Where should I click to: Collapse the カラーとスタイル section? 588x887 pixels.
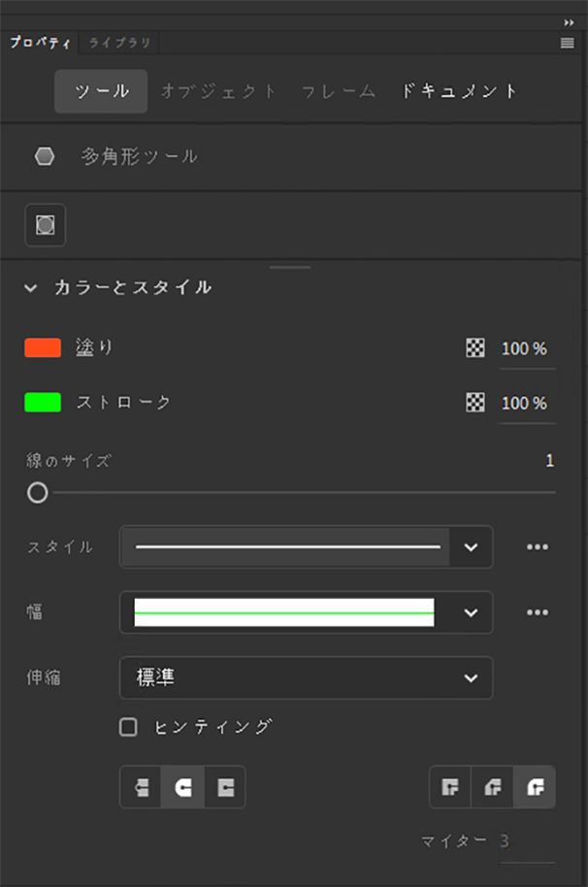point(29,287)
